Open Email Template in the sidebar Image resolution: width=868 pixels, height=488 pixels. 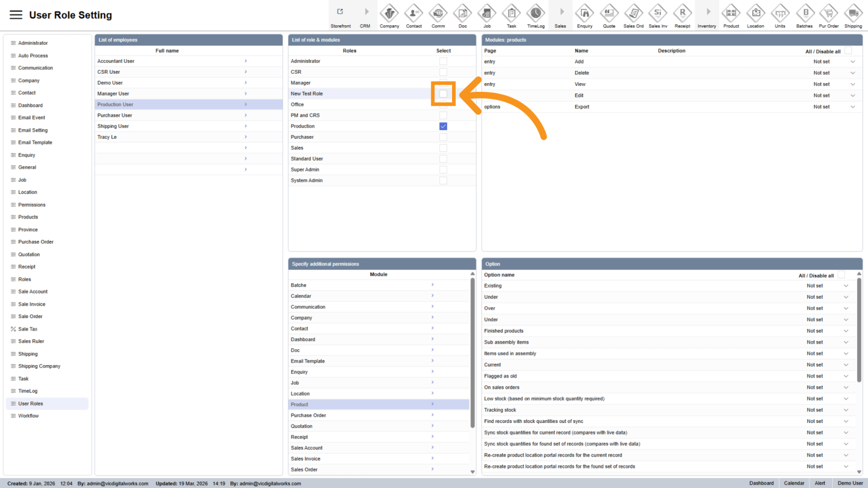pyautogui.click(x=35, y=143)
